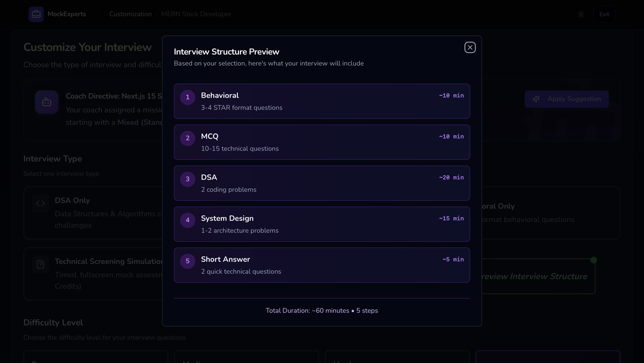Click the MockExperts briefcase logo icon

coord(36,14)
